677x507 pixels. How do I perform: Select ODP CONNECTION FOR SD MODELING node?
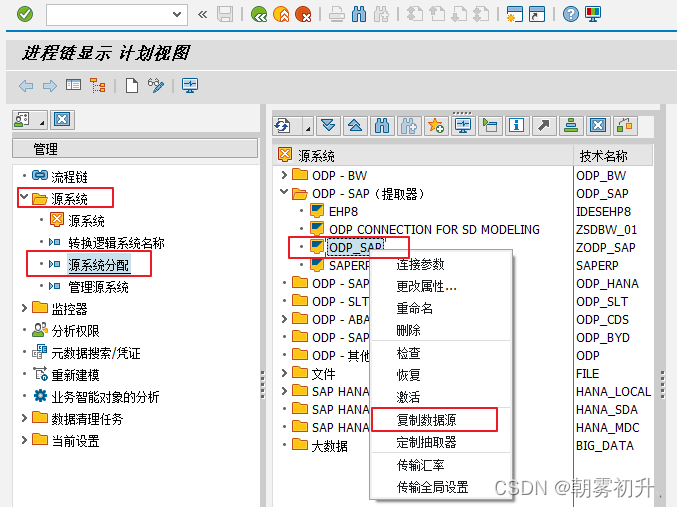point(434,229)
